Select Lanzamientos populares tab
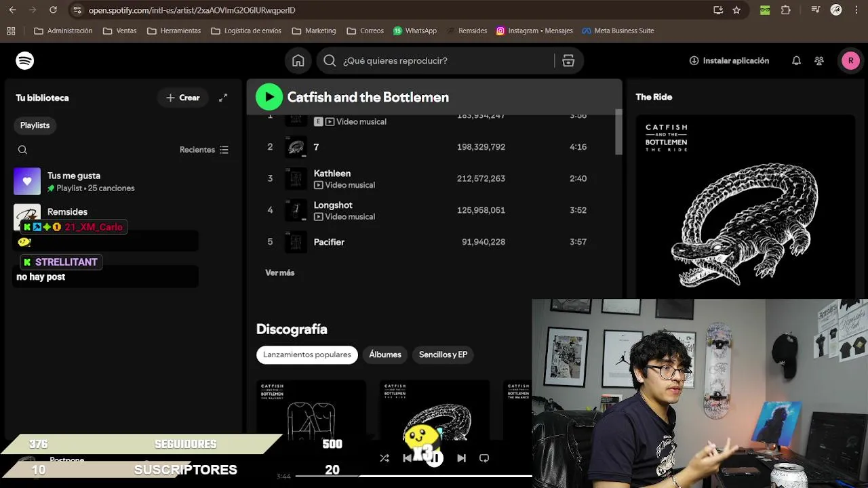Screen dimensions: 868x488 [307, 354]
